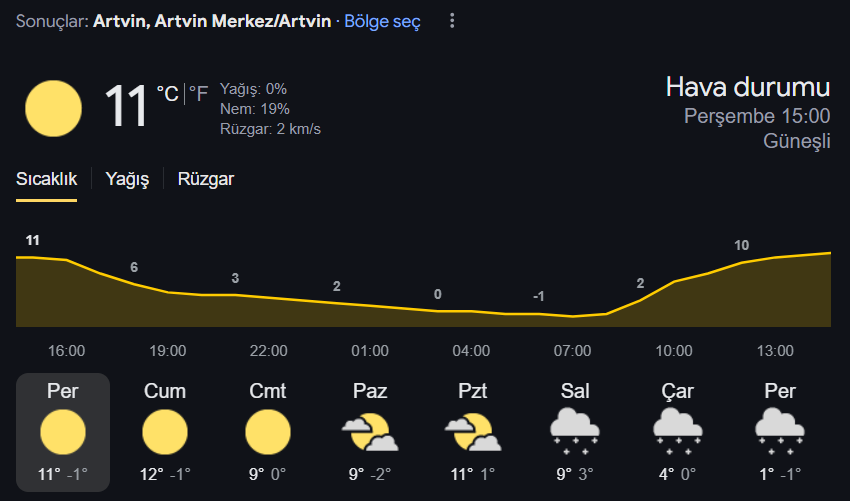850x501 pixels.
Task: Open the Sıcaklık tab
Action: point(46,179)
